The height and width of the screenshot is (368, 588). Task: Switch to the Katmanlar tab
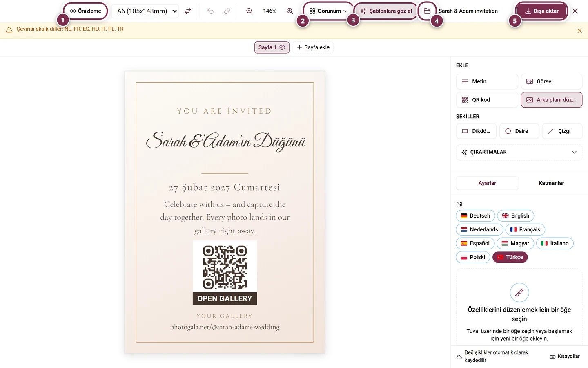551,183
